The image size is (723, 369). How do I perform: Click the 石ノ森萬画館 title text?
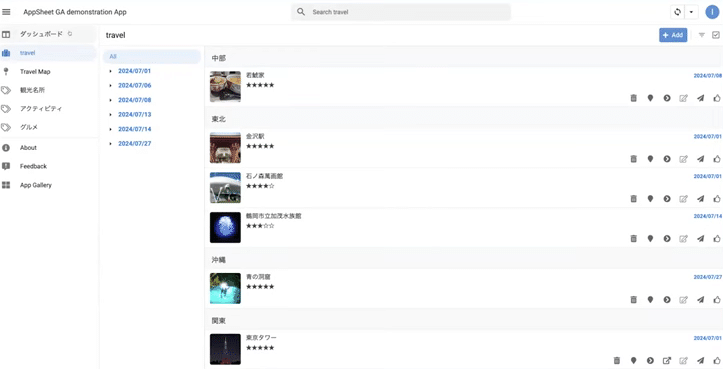pyautogui.click(x=264, y=176)
